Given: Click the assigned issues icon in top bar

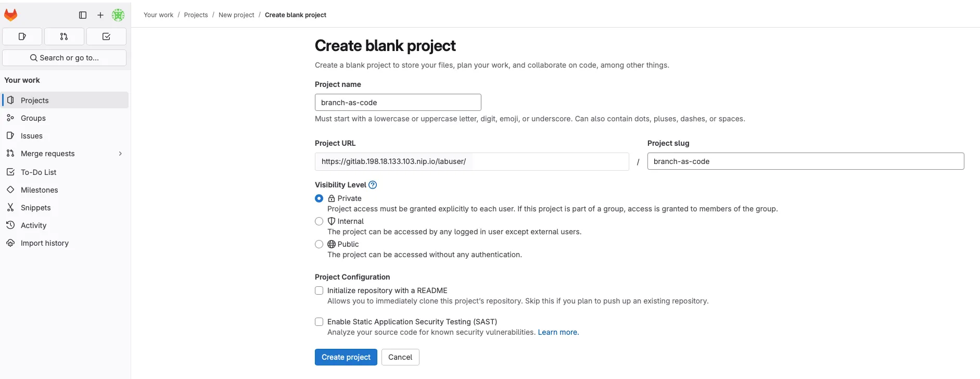Looking at the screenshot, I should [22, 36].
